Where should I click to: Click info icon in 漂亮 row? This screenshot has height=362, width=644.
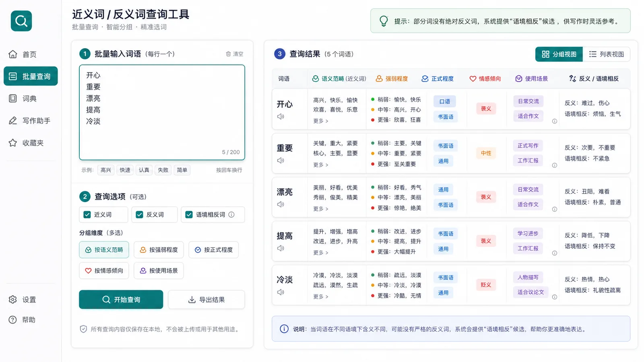(x=554, y=209)
